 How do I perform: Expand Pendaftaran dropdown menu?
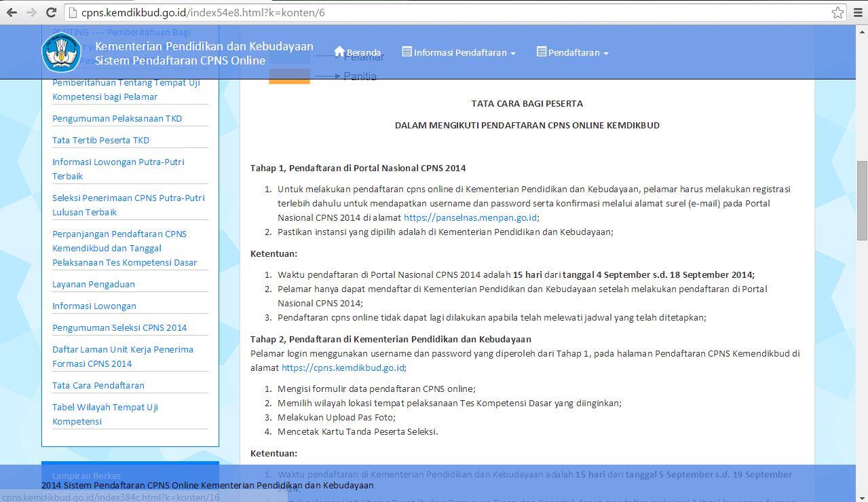coord(572,52)
